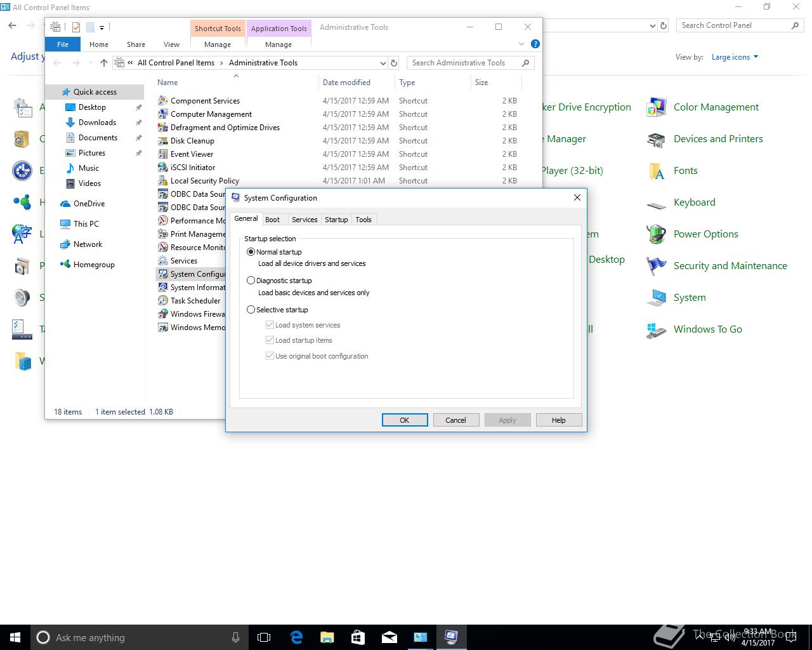Select Normal startup radio option
This screenshot has width=812, height=650.
pos(251,252)
